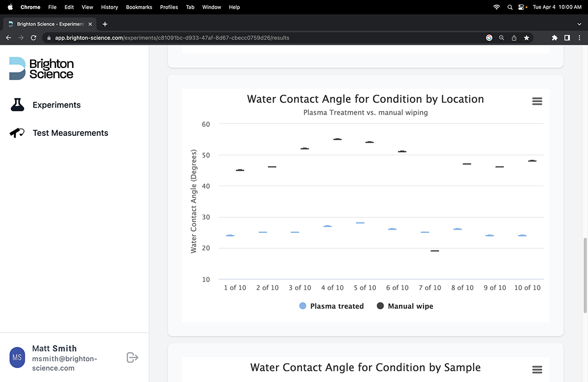Viewport: 588px width, 382px height.
Task: Select the Brighton Science - Experiment tab
Action: (x=50, y=24)
